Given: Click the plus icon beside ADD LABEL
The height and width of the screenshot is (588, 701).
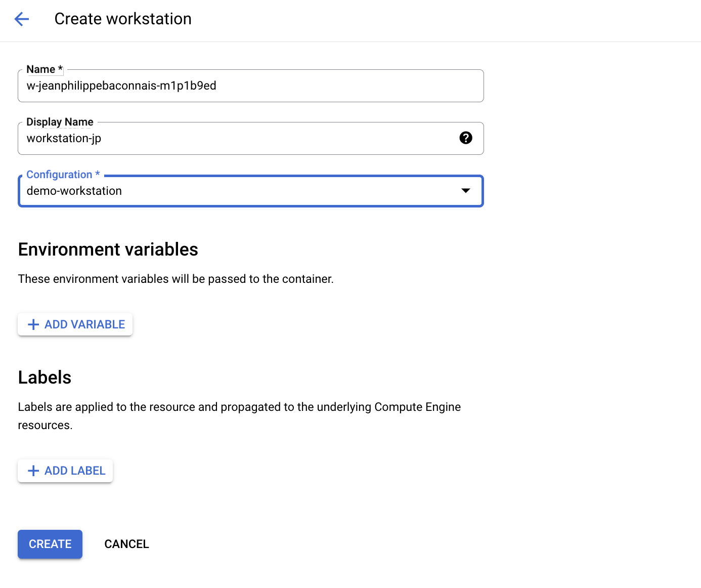Looking at the screenshot, I should point(33,471).
